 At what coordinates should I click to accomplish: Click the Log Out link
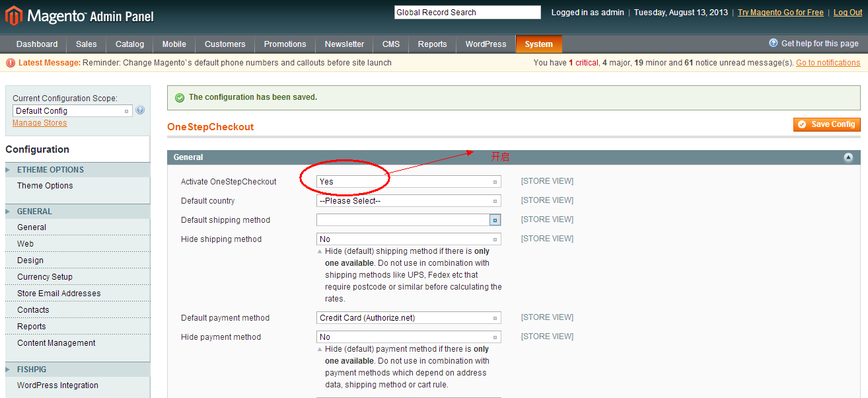coord(848,13)
